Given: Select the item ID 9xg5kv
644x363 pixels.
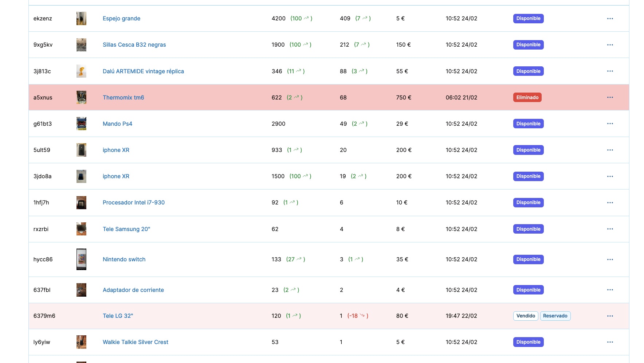Looking at the screenshot, I should tap(43, 45).
